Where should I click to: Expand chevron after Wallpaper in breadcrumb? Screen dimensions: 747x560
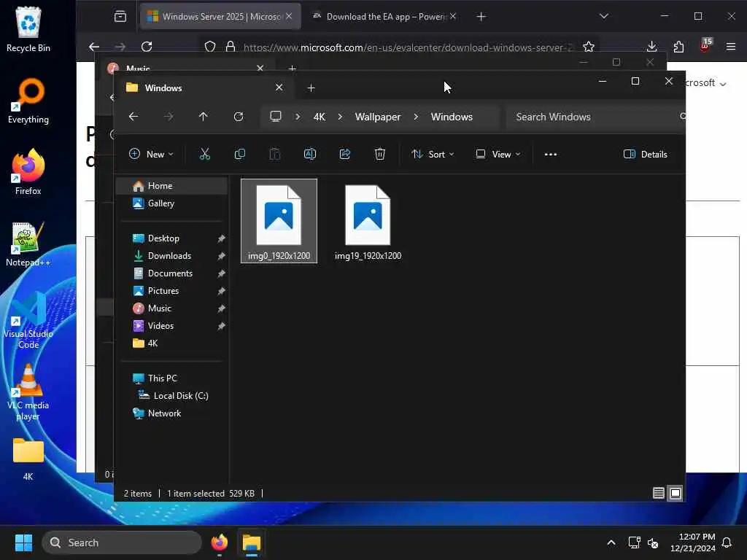pyautogui.click(x=416, y=117)
